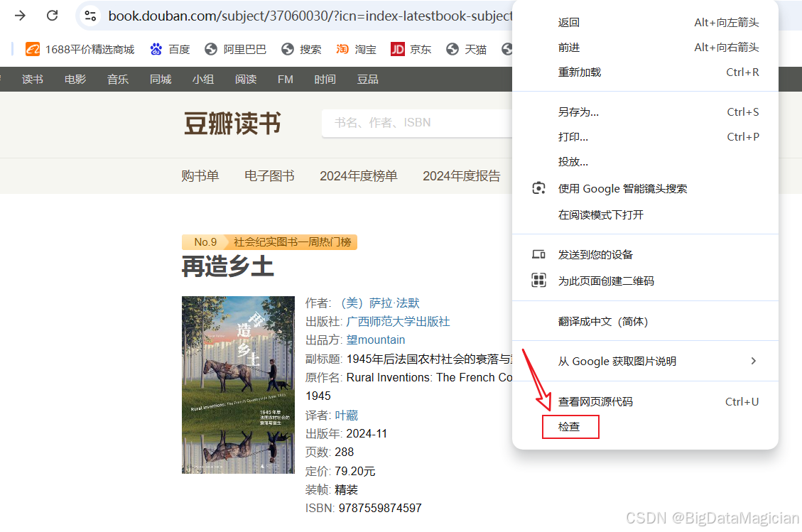Open site information icon in address bar

click(x=90, y=16)
